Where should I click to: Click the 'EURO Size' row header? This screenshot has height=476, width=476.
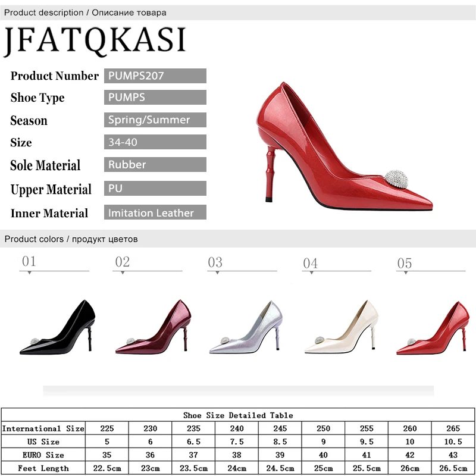point(43,455)
